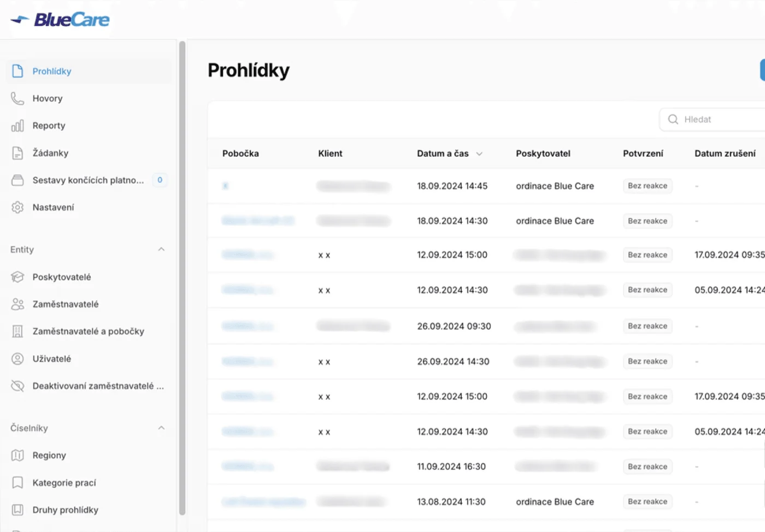Click the Datum zrušení column header
The width and height of the screenshot is (765, 532).
pyautogui.click(x=725, y=153)
